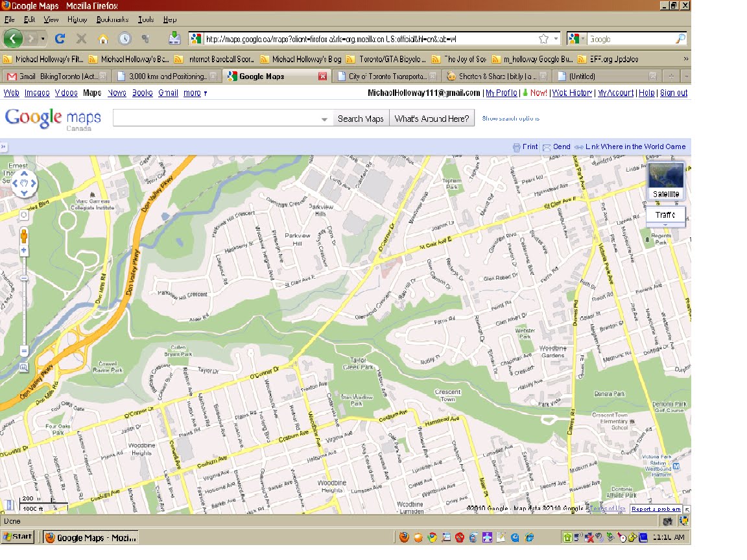Click Google Maps taskbar window button
Viewport: 747px width, 560px height.
[x=91, y=537]
